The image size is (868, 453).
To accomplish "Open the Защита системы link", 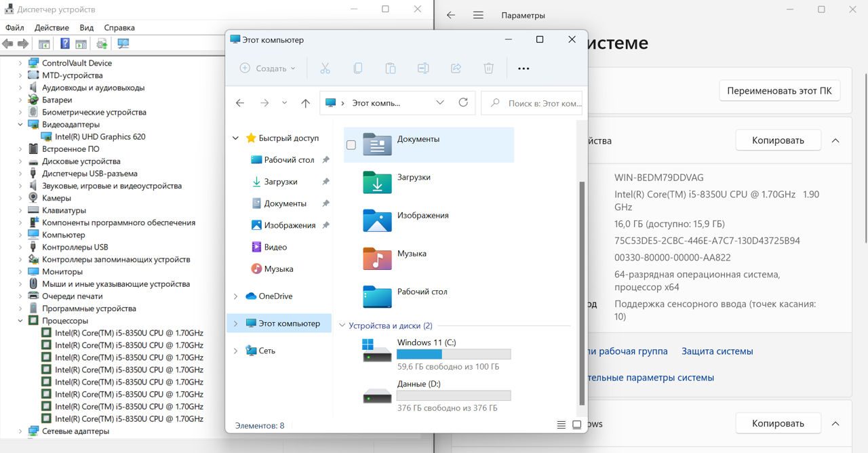I will click(717, 351).
